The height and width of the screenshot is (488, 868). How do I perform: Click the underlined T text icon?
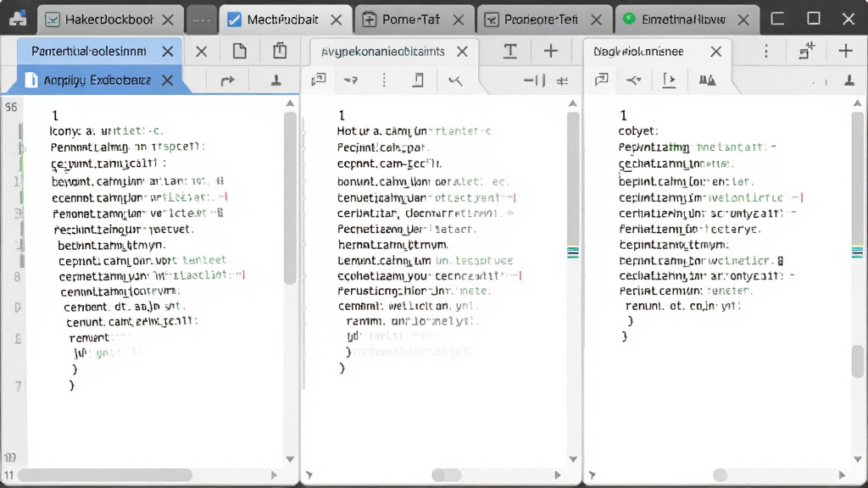[x=509, y=51]
